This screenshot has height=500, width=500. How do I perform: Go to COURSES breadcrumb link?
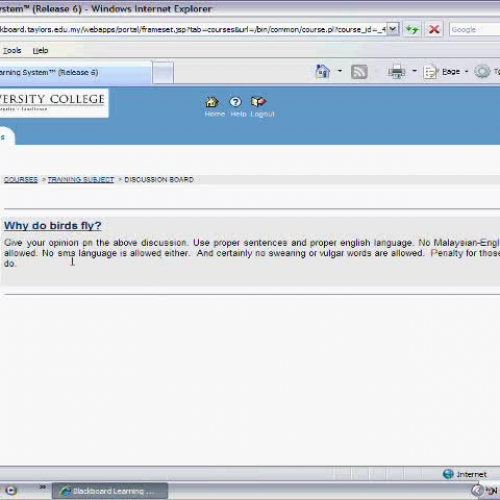click(21, 180)
